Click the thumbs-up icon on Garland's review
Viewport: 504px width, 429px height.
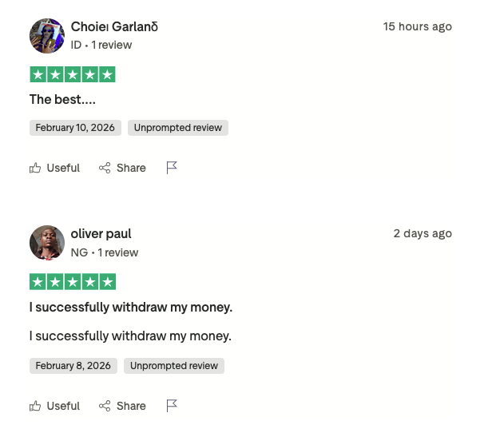click(x=35, y=168)
